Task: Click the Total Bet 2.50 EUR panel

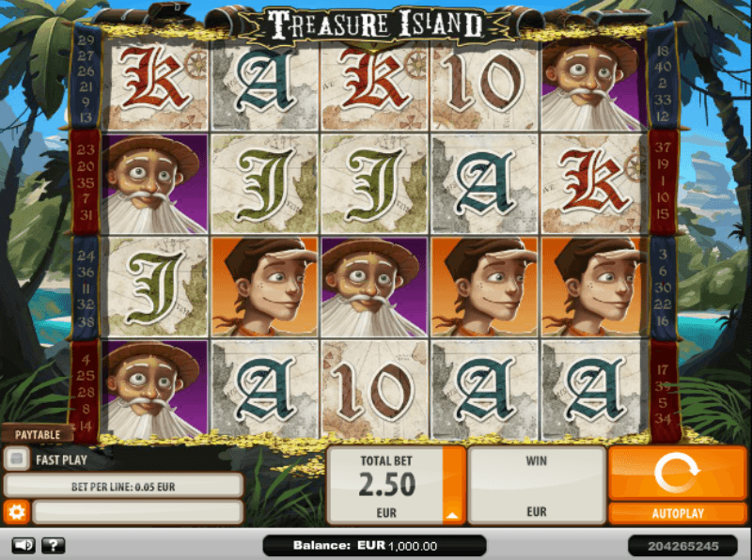Action: pyautogui.click(x=385, y=485)
